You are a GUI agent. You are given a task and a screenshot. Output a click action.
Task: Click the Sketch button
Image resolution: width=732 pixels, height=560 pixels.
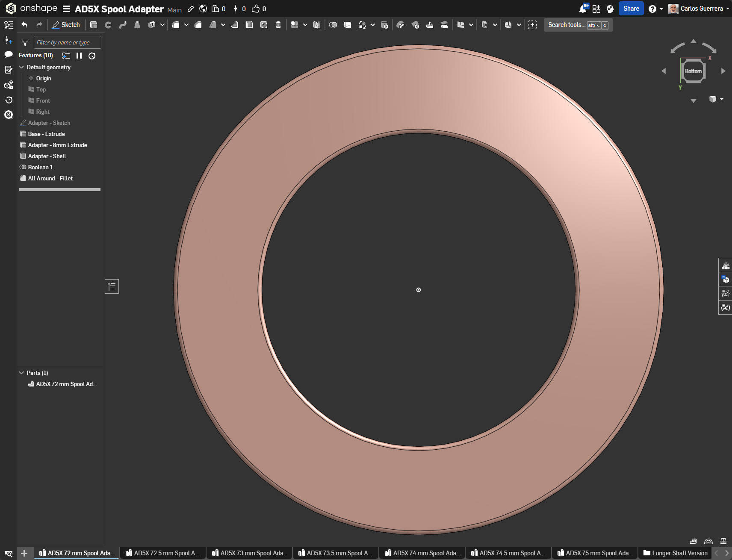pos(66,25)
